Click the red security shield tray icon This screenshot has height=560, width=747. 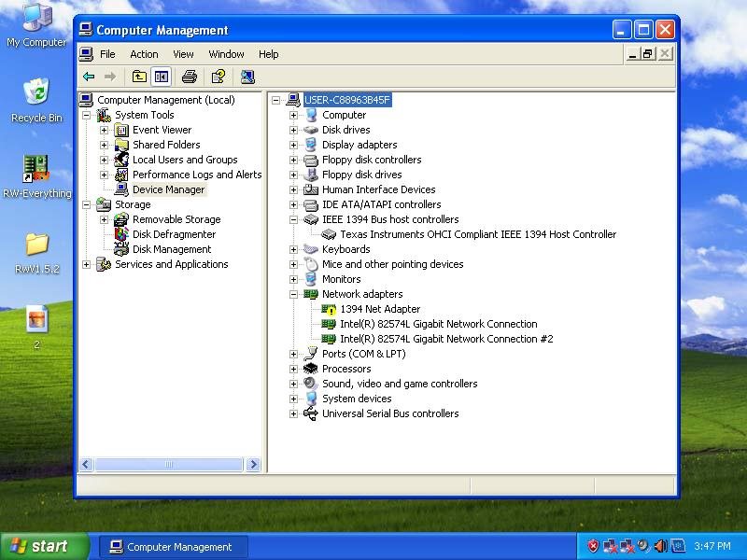pyautogui.click(x=593, y=546)
